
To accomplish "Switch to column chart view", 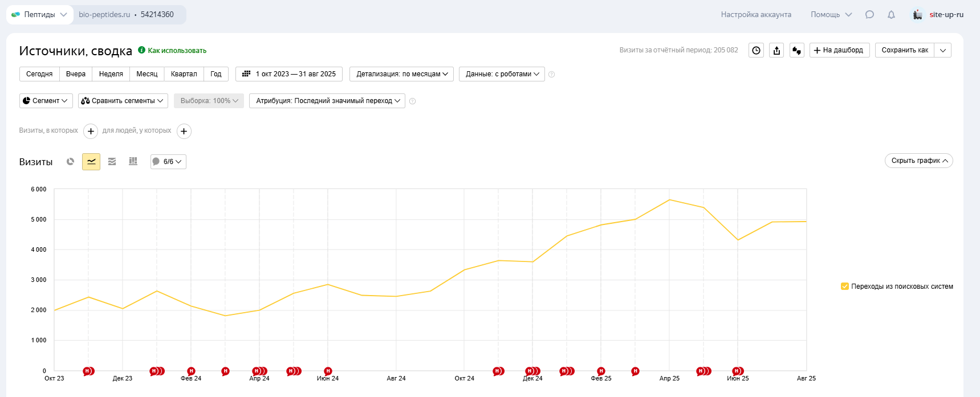I will click(133, 162).
